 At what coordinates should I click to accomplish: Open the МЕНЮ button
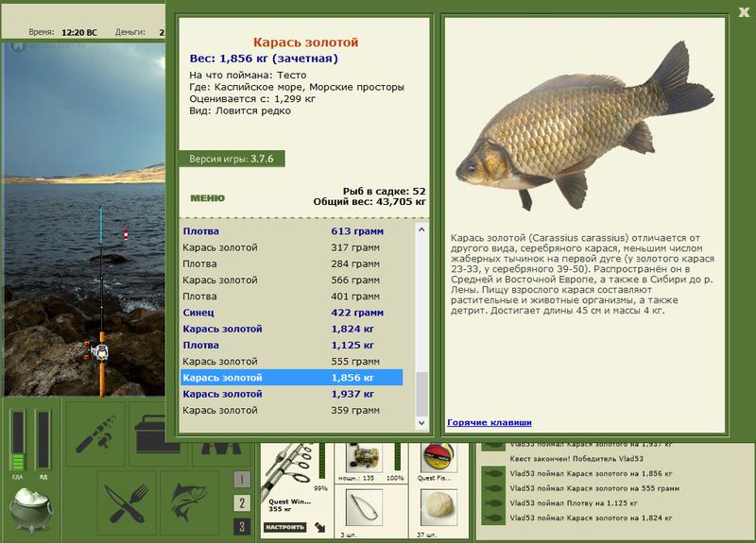coord(207,198)
